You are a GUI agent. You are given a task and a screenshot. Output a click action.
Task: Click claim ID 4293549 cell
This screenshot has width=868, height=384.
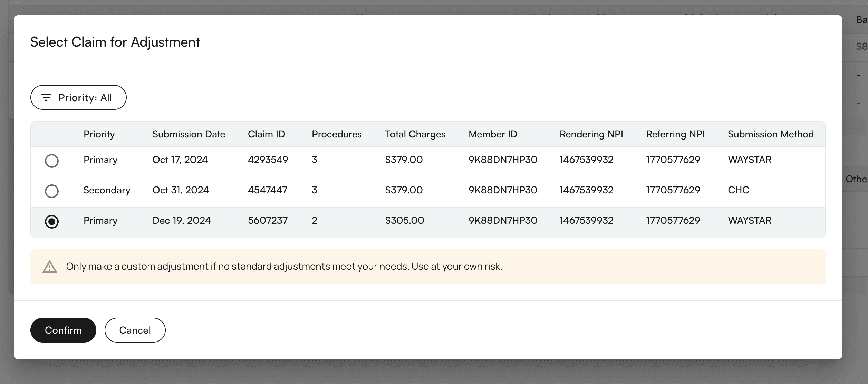pyautogui.click(x=268, y=160)
